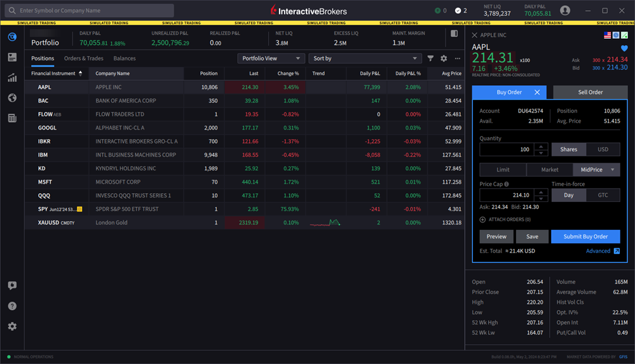Click Submit Buy Order button
Image resolution: width=635 pixels, height=364 pixels.
point(585,236)
